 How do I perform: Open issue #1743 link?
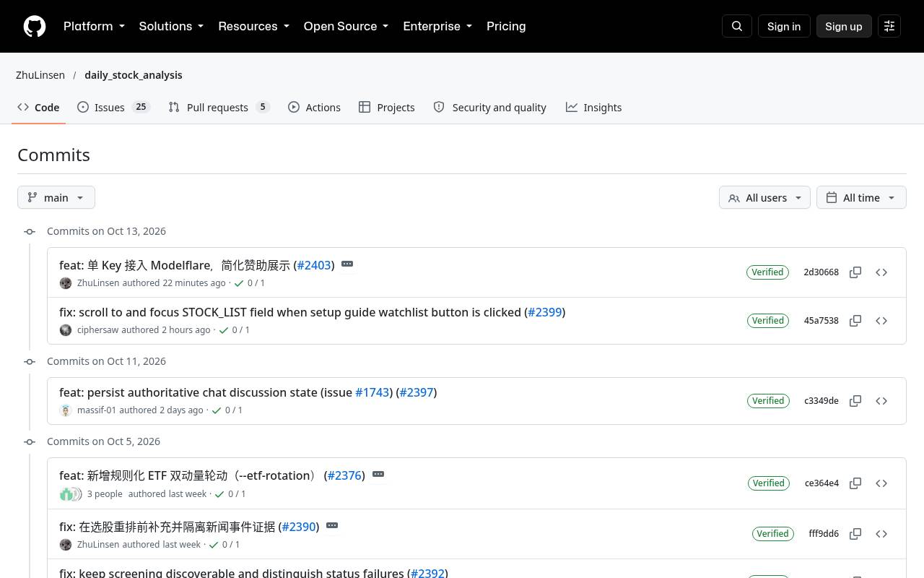tap(372, 392)
